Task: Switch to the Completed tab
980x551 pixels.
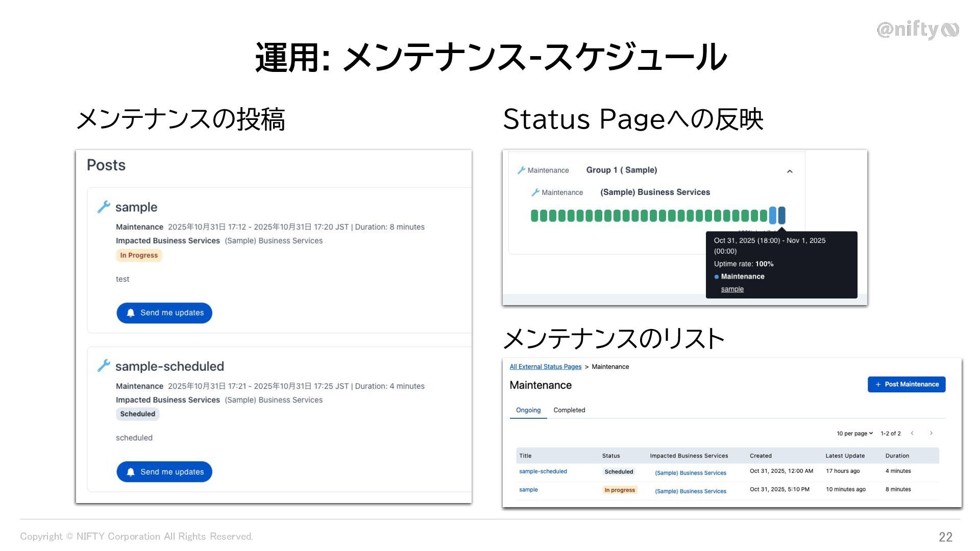Action: click(x=569, y=410)
